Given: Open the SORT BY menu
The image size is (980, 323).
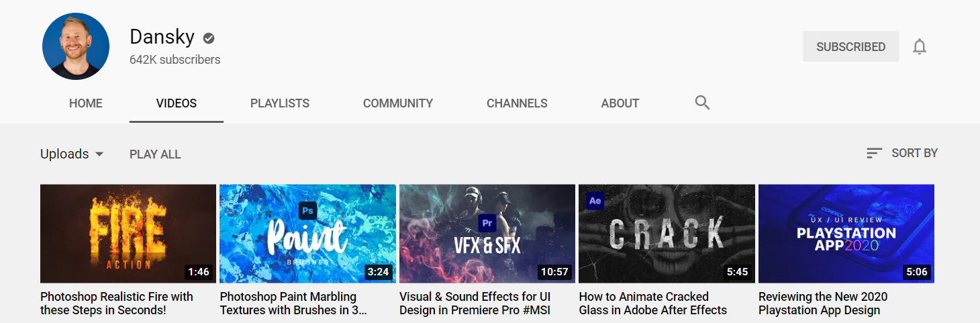Looking at the screenshot, I should 902,153.
